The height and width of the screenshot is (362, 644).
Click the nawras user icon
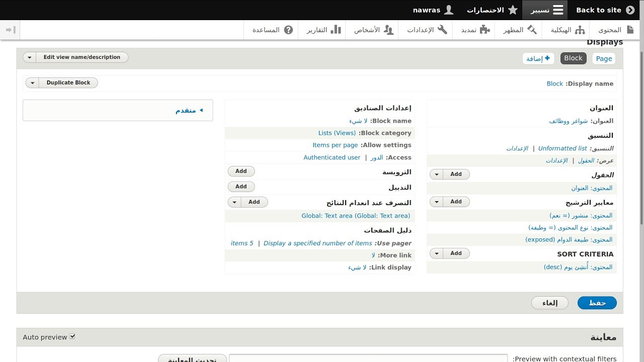tap(449, 10)
